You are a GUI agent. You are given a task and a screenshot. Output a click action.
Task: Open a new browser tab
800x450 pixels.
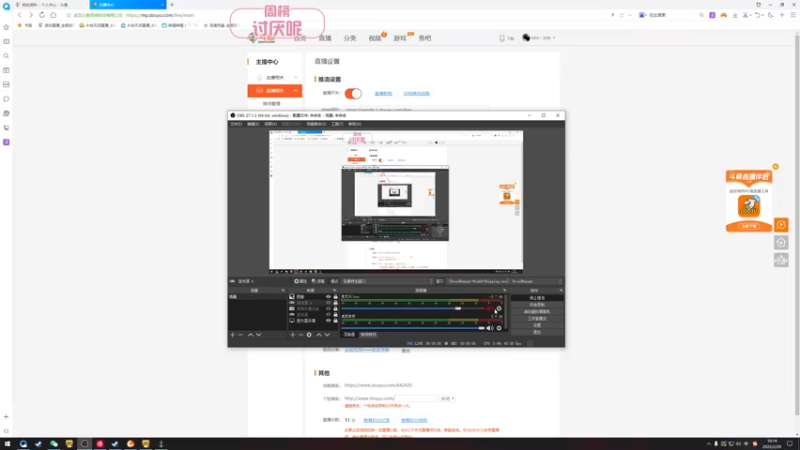(172, 5)
